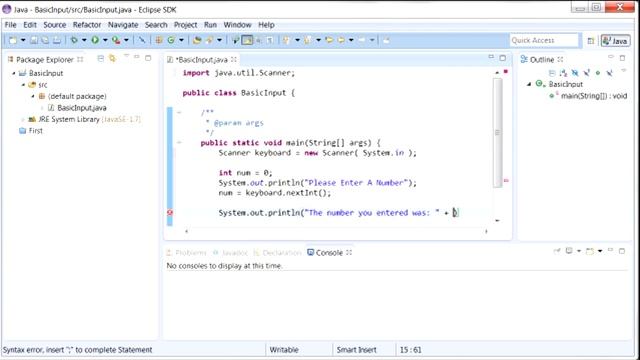Image resolution: width=640 pixels, height=360 pixels.
Task: Click the Back navigation arrow icon
Action: click(x=341, y=40)
